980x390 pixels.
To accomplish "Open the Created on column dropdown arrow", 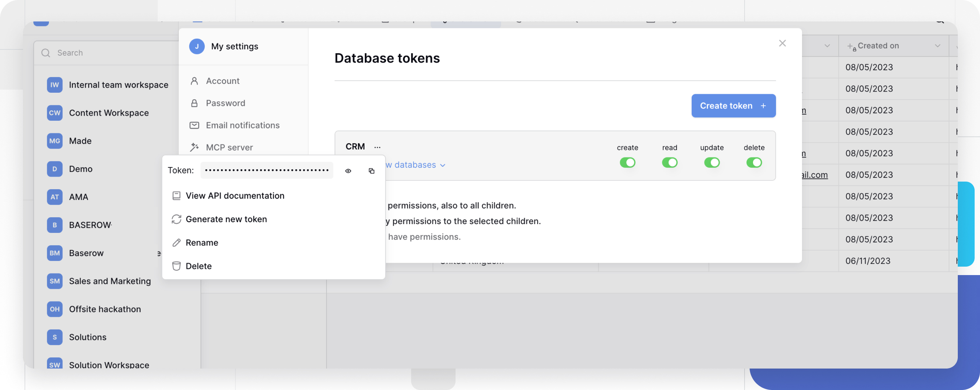I will click(938, 46).
